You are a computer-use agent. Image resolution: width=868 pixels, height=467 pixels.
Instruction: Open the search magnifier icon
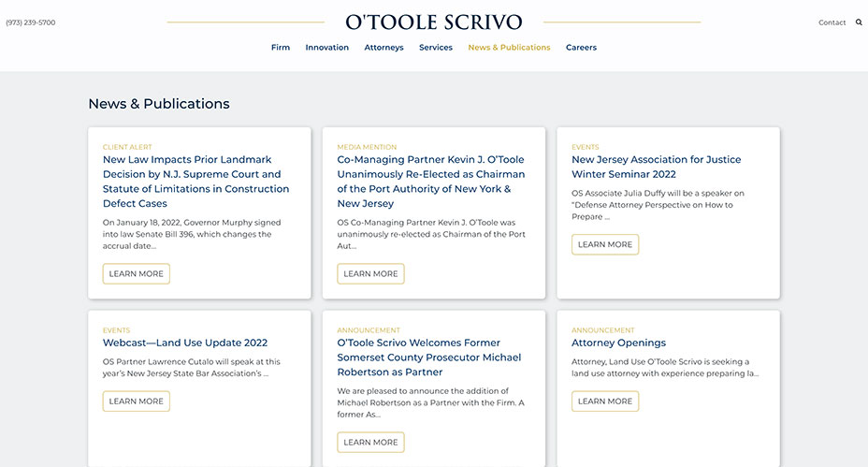point(859,22)
